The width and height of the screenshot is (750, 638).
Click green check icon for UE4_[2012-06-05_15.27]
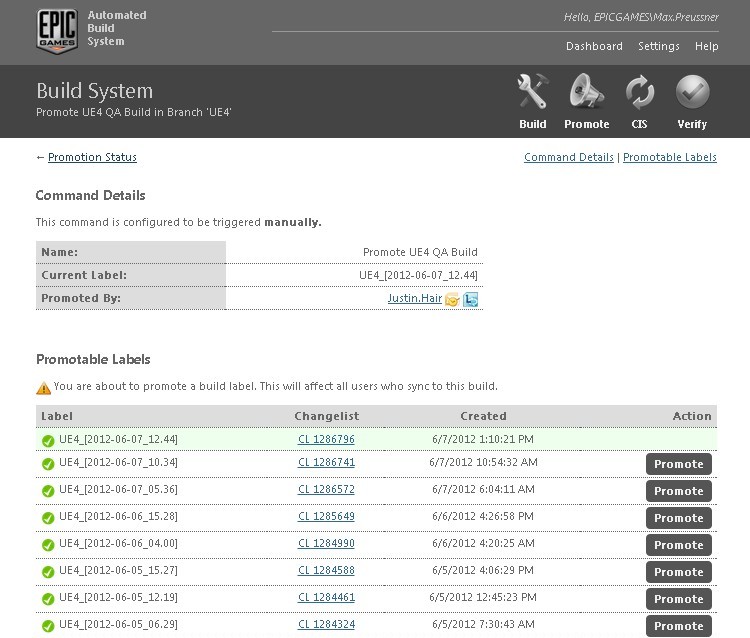pos(48,572)
